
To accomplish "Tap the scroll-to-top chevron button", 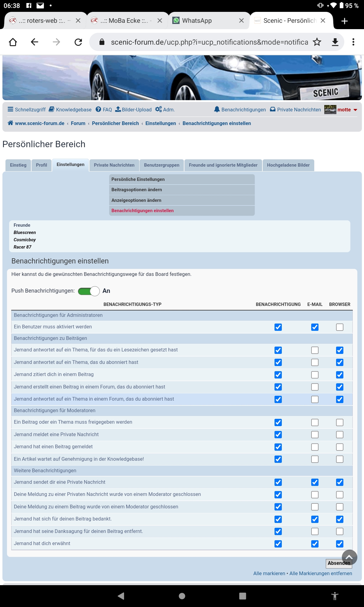I will (x=349, y=557).
